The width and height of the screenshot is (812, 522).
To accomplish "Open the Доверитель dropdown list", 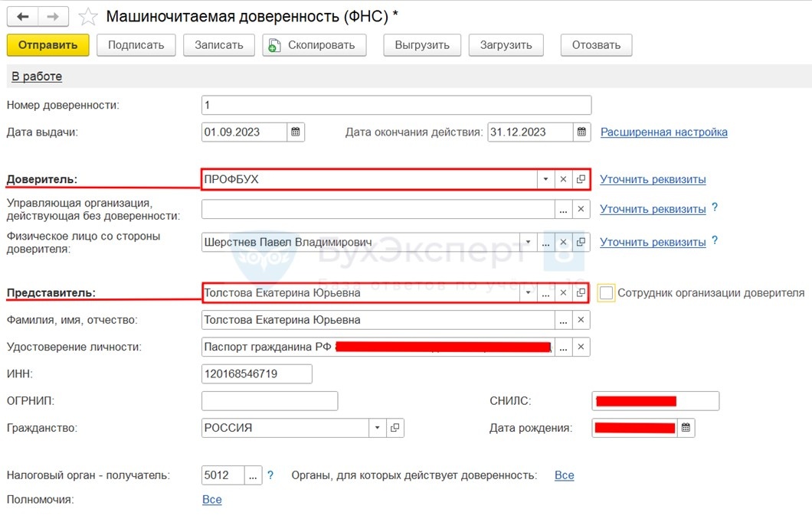I will [x=545, y=178].
